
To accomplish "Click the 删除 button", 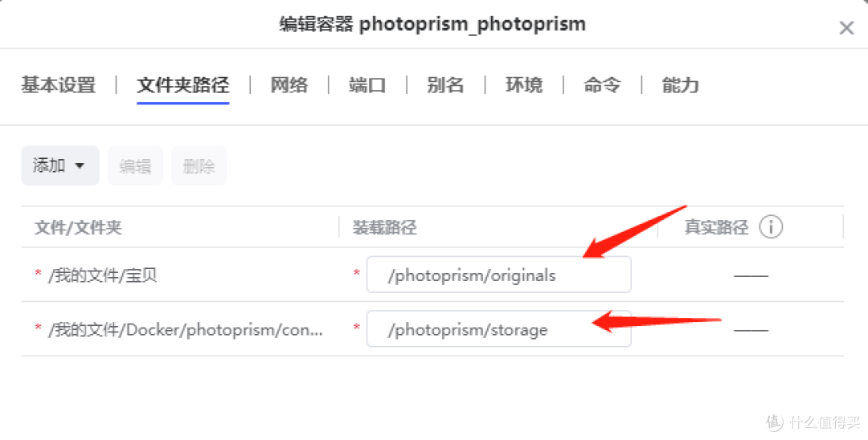I will [x=199, y=166].
